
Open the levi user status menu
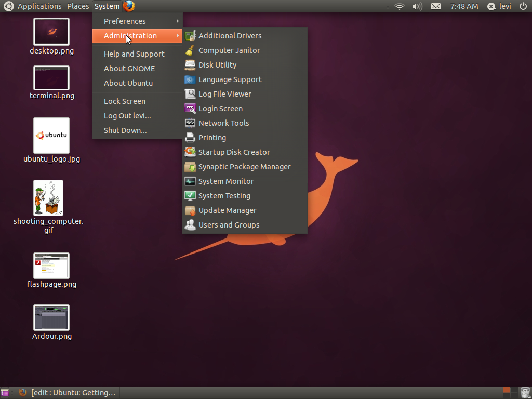[x=499, y=6]
